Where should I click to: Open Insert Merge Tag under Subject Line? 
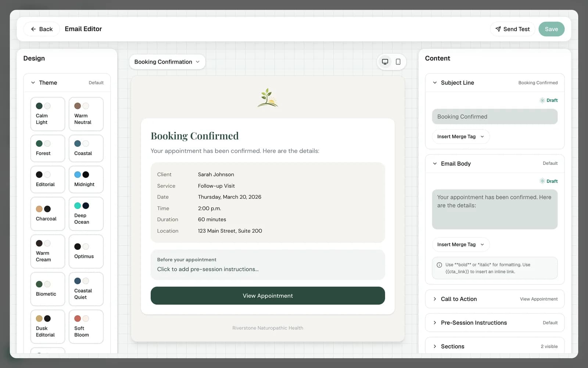(x=460, y=137)
